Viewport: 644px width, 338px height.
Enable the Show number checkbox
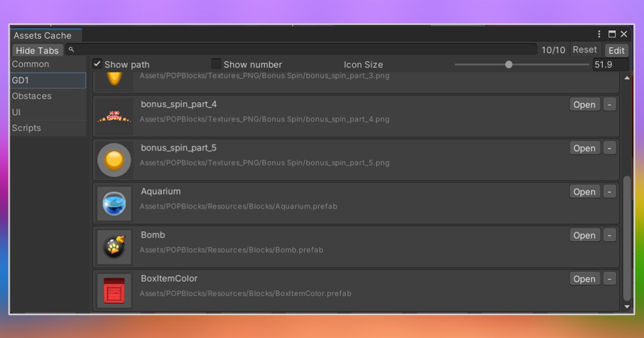216,64
